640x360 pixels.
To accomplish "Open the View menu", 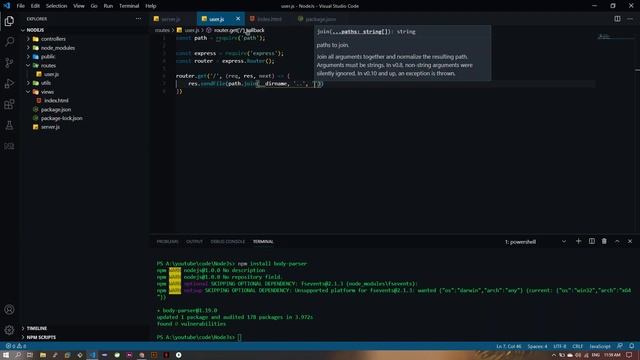I will coord(79,6).
